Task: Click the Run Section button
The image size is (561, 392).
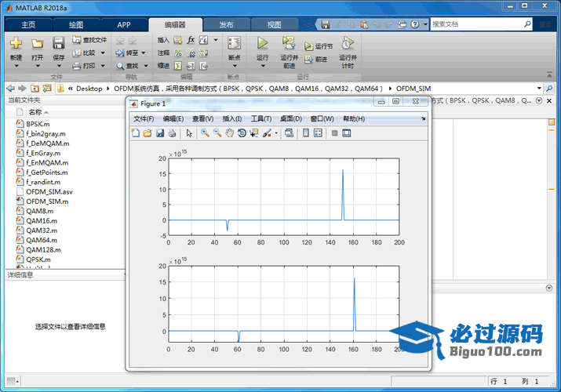Action: [319, 47]
